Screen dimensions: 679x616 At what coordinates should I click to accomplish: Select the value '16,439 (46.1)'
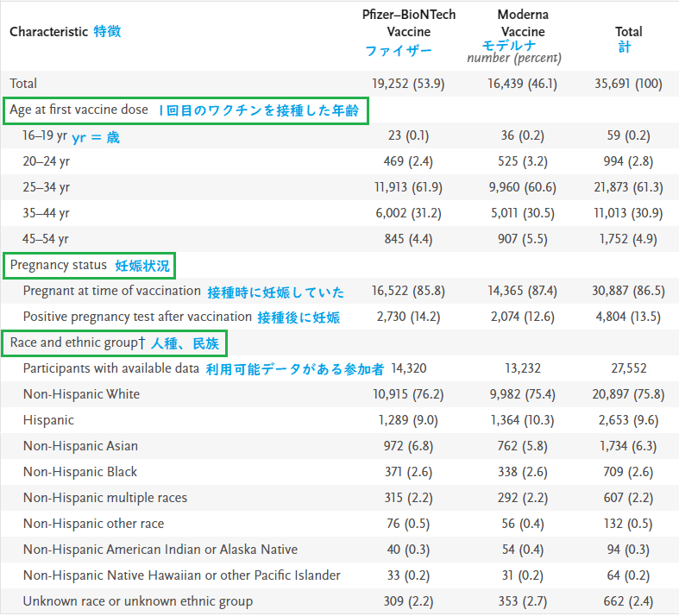click(x=522, y=83)
